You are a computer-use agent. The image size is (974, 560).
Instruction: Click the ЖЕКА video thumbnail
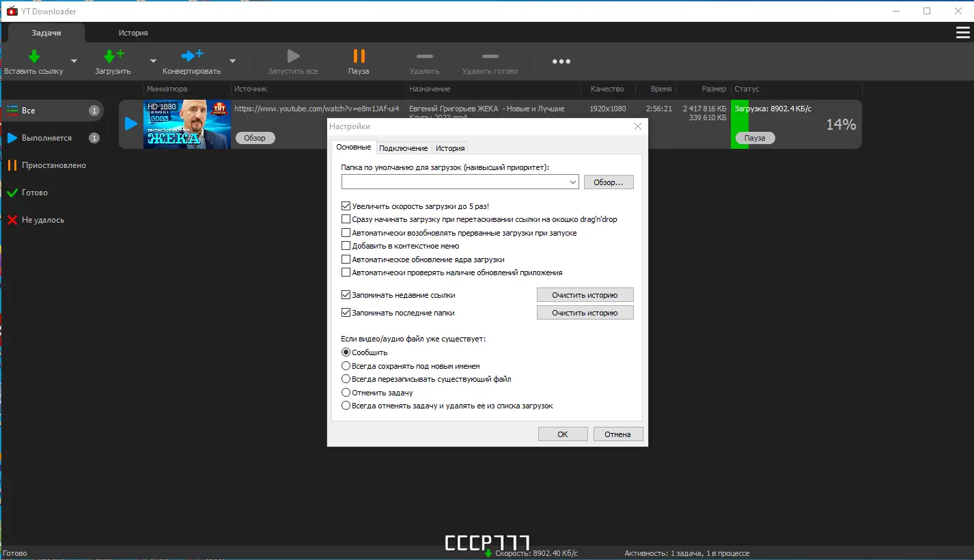coord(187,124)
